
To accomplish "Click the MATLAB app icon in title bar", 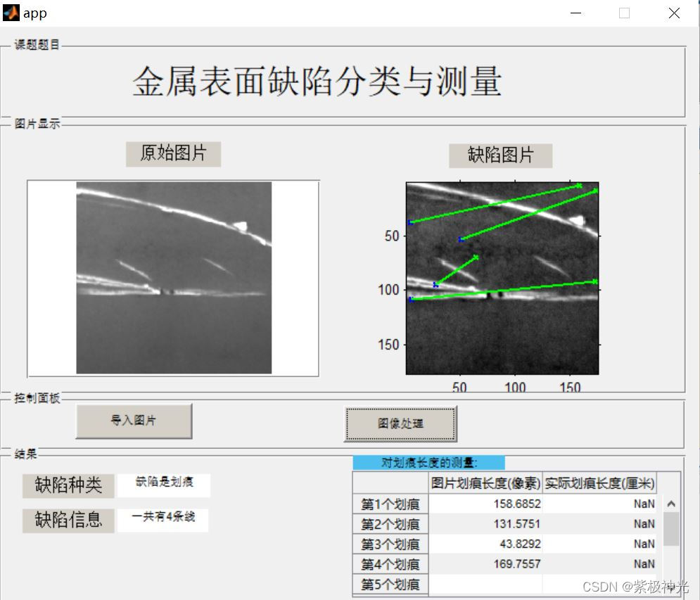I will click(10, 12).
